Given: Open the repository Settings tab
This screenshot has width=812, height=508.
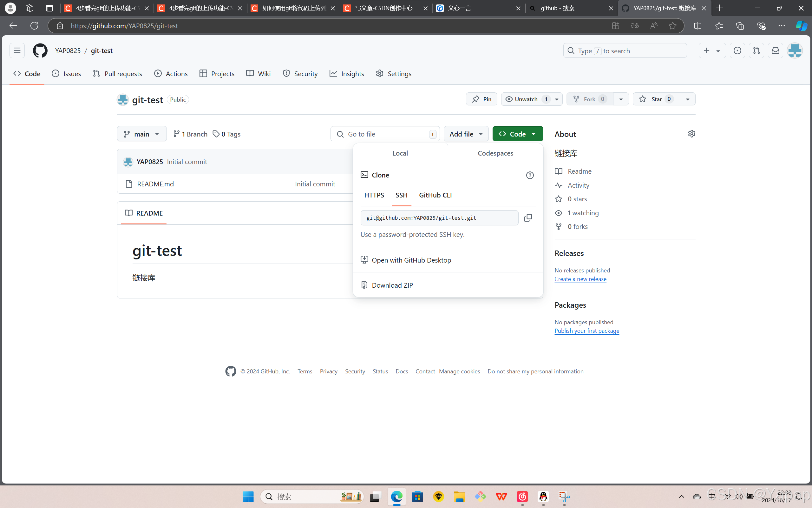Looking at the screenshot, I should click(394, 74).
